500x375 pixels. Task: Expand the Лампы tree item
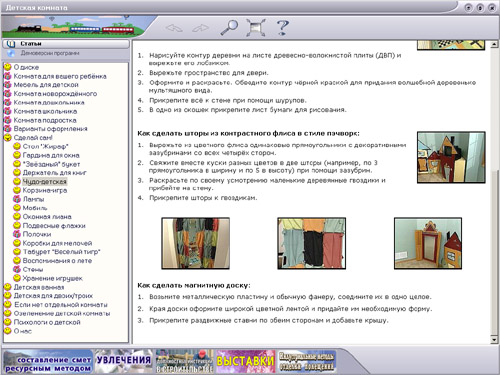click(x=17, y=199)
